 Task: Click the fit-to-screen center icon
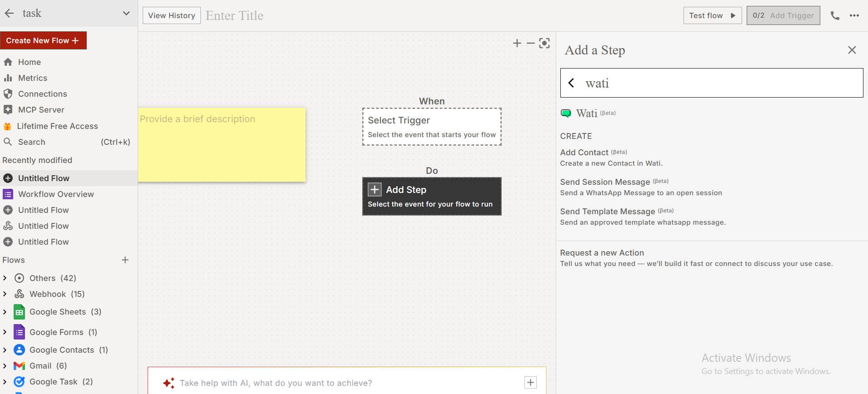coord(544,43)
